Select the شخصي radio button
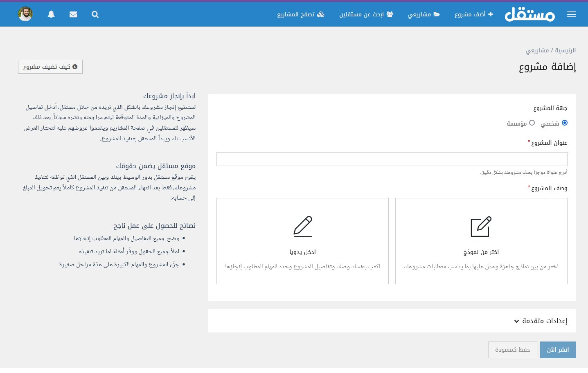The width and height of the screenshot is (588, 373). pos(565,123)
